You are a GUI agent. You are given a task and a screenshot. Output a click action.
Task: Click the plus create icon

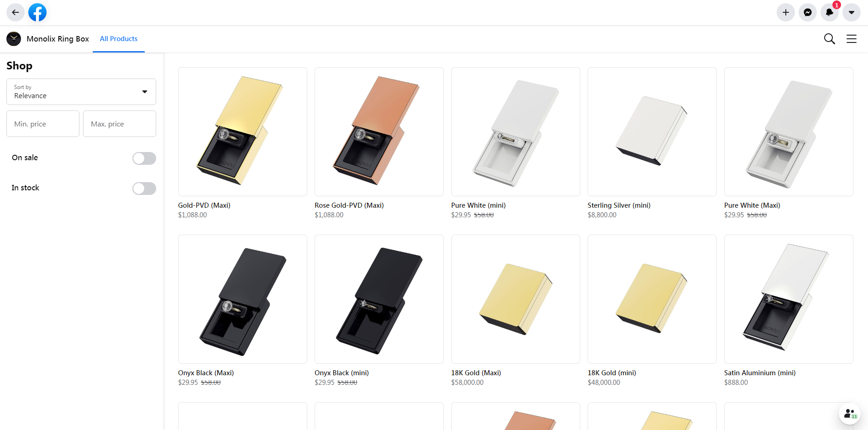click(x=785, y=12)
